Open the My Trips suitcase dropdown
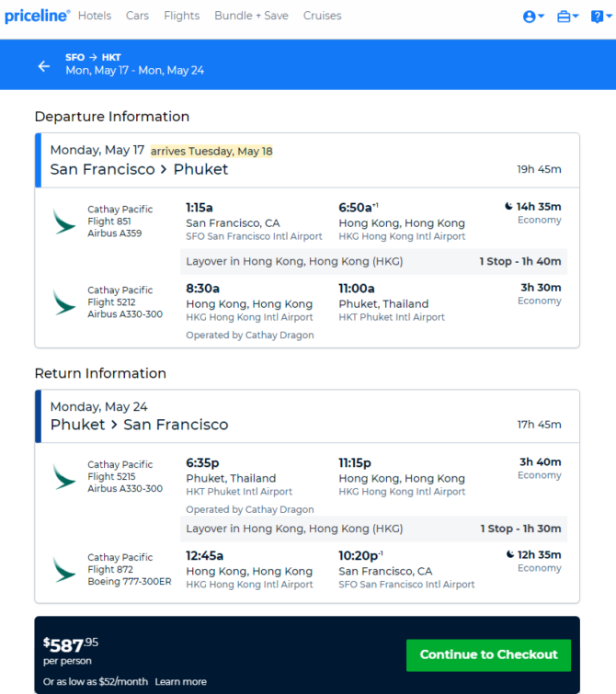Screen dimensions: 616x694 click(567, 17)
